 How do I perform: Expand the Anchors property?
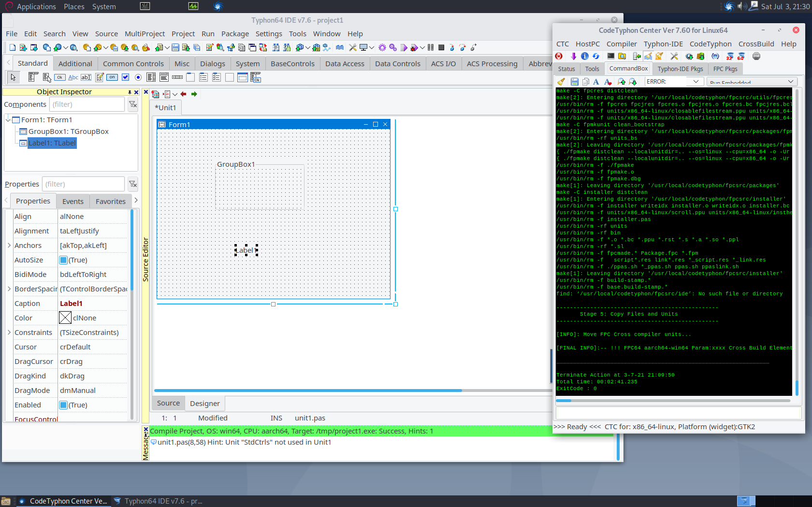coord(9,246)
